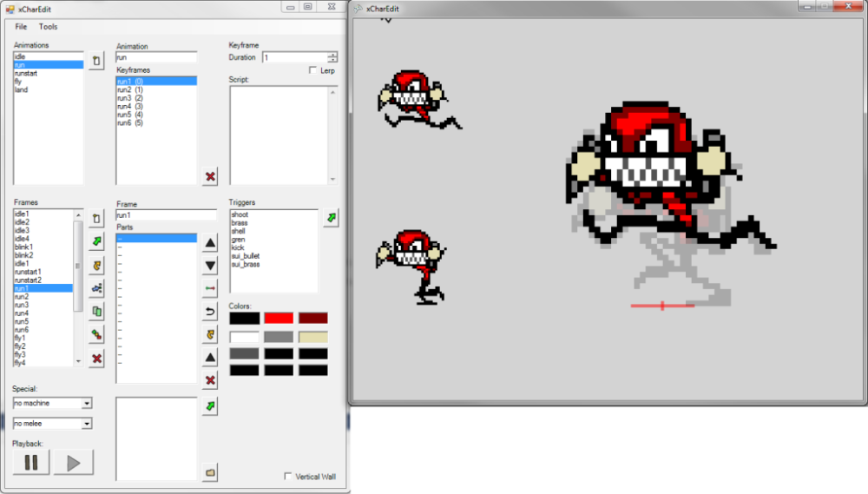
Task: Increase Duration with the stepper up arrow
Action: [332, 55]
